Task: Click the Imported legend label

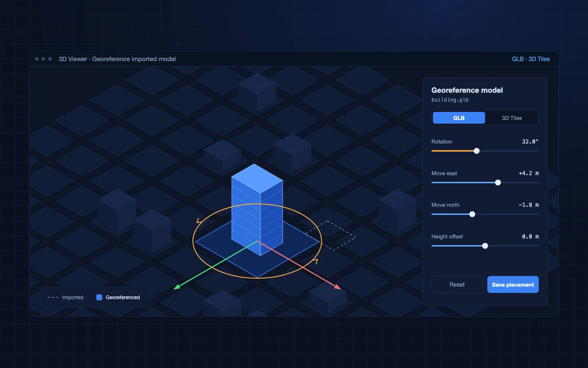Action: (x=73, y=297)
